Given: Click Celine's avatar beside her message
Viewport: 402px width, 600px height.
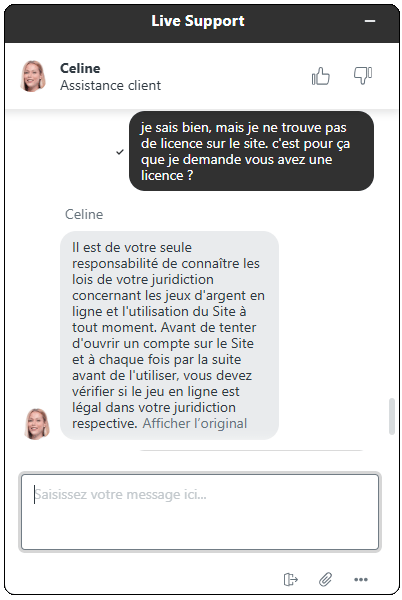Looking at the screenshot, I should point(37,424).
